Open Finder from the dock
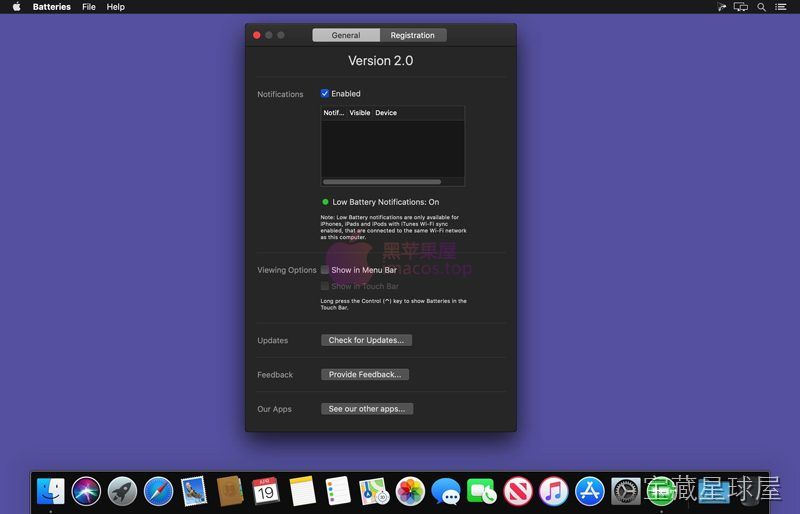The image size is (800, 514). click(51, 491)
